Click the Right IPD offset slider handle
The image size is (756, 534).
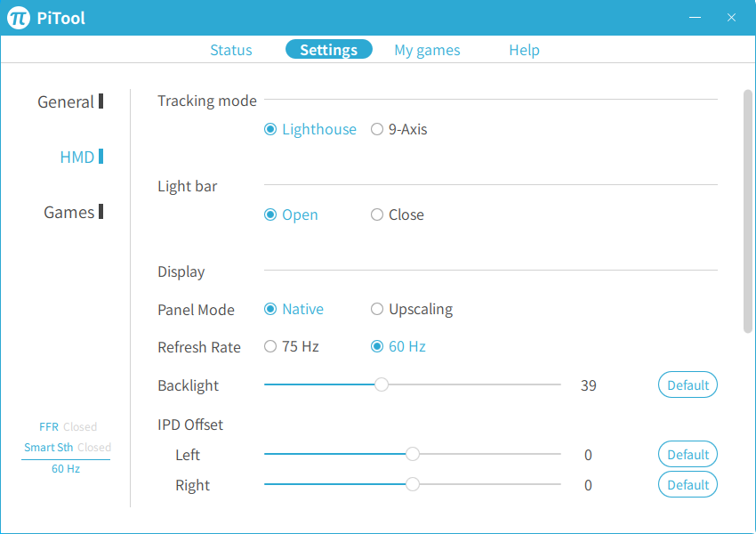pyautogui.click(x=412, y=484)
